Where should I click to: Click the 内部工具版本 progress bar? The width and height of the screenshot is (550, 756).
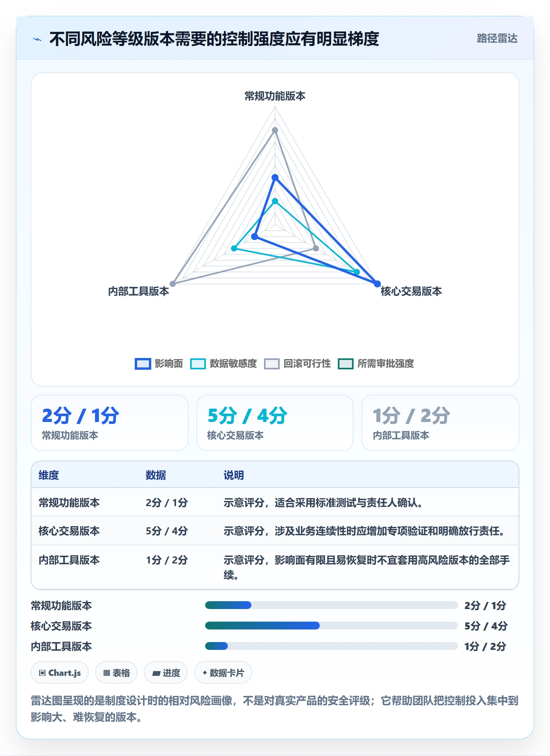pos(331,646)
